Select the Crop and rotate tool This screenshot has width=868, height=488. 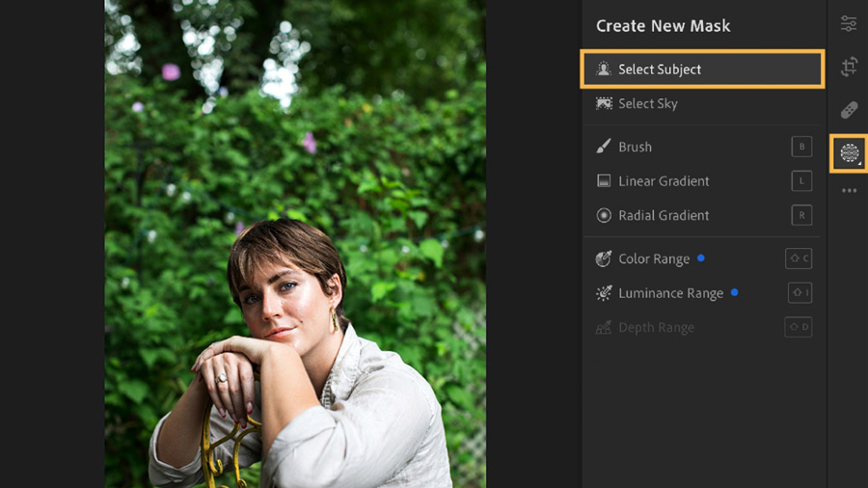click(x=849, y=67)
